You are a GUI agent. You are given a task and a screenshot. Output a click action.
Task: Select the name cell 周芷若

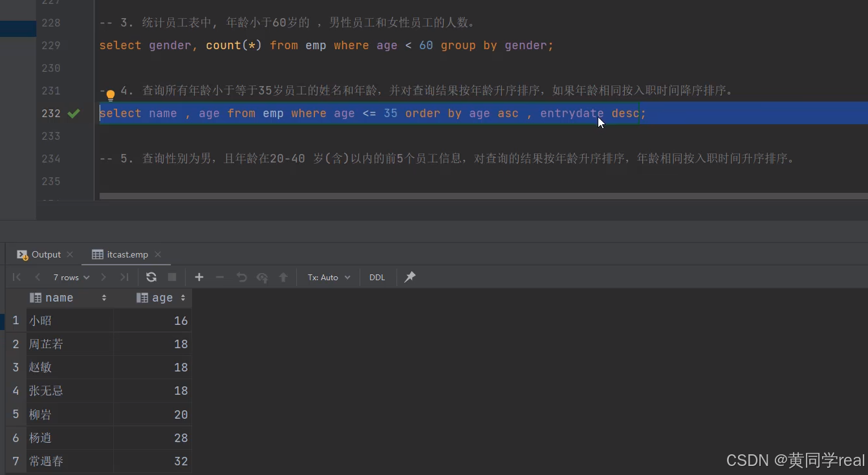(x=70, y=344)
